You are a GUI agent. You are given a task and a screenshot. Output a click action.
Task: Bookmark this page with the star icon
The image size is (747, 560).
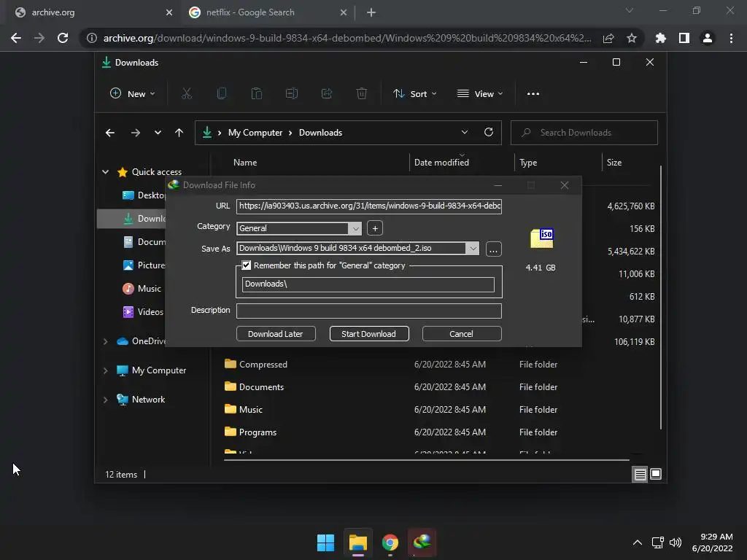631,38
